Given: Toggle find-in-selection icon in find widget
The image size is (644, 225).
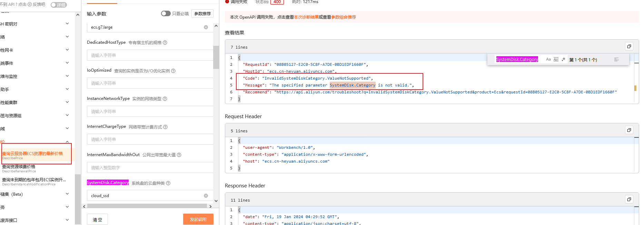Looking at the screenshot, I should tap(616, 60).
